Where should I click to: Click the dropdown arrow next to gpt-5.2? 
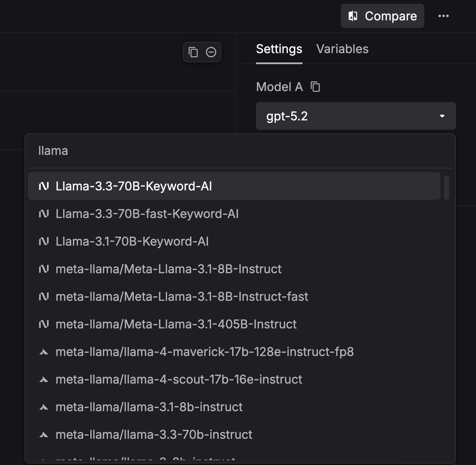point(442,116)
